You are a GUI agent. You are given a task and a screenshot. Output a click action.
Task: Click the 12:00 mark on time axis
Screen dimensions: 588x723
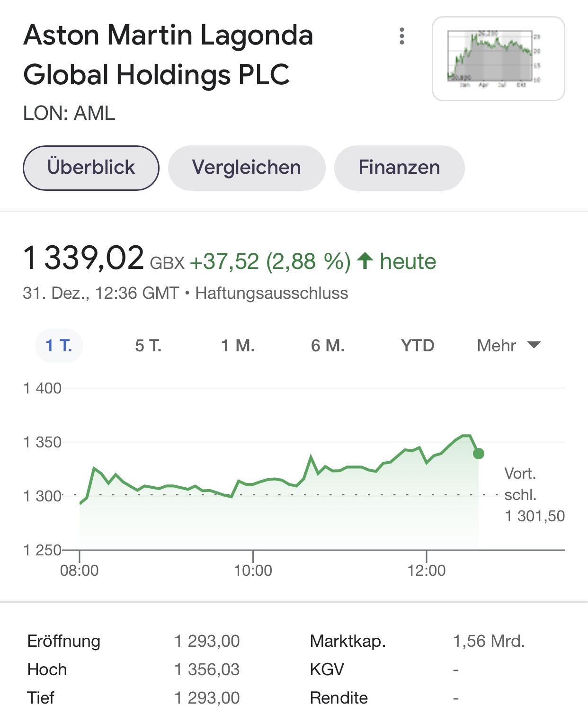(427, 570)
